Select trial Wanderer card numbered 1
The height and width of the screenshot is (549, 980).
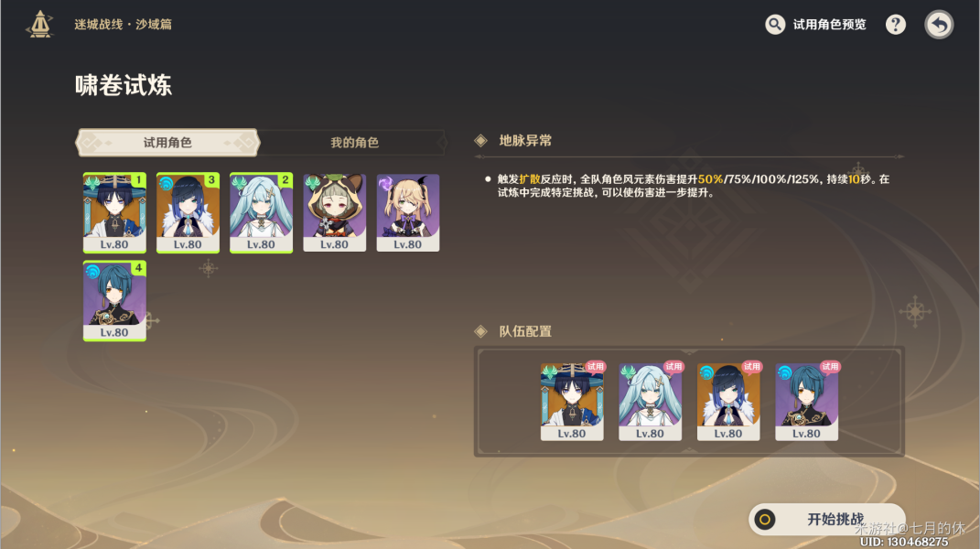tap(114, 212)
